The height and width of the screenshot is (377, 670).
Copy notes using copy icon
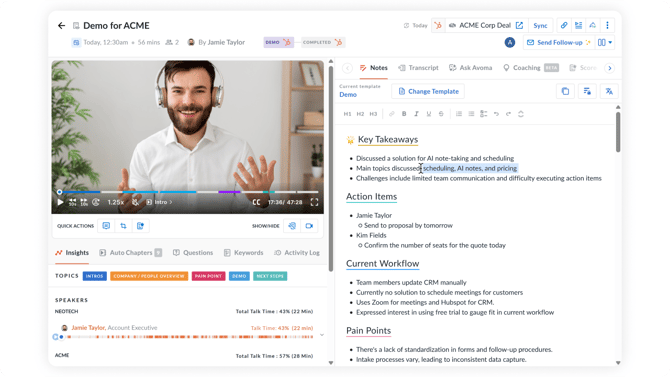pos(565,91)
